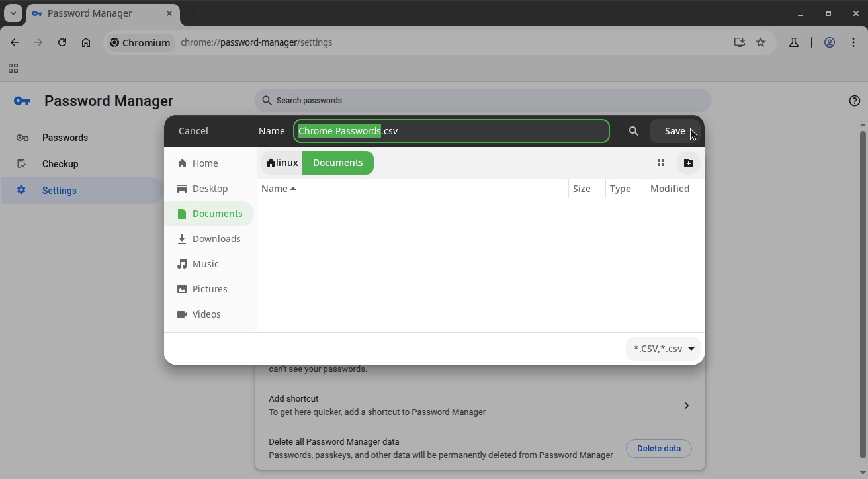The image size is (868, 479).
Task: Sort files by Size column
Action: (x=587, y=189)
